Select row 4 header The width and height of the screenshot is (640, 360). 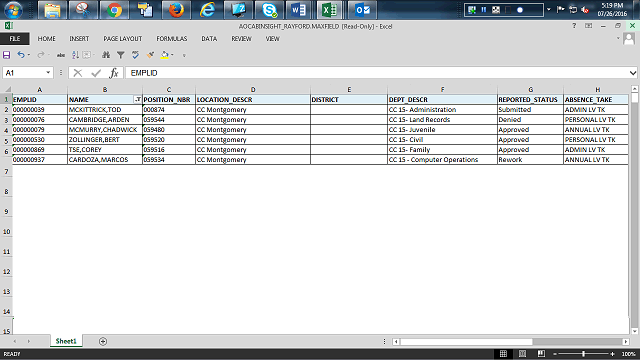pos(6,130)
